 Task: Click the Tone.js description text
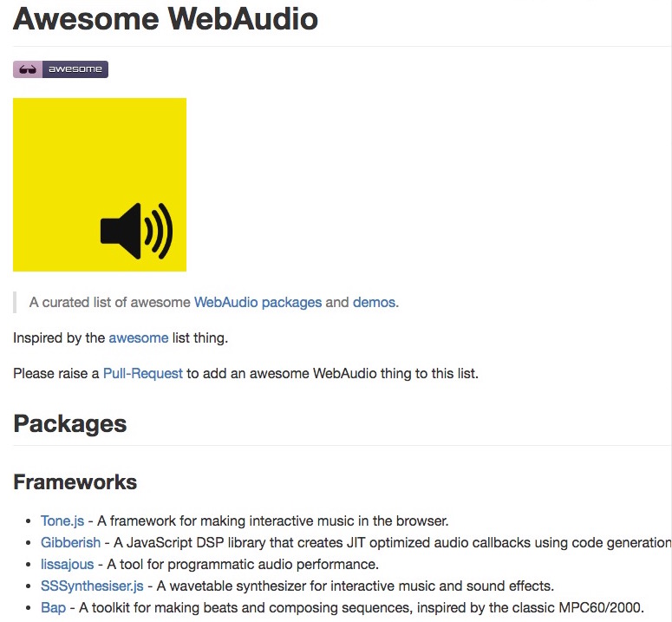point(272,521)
